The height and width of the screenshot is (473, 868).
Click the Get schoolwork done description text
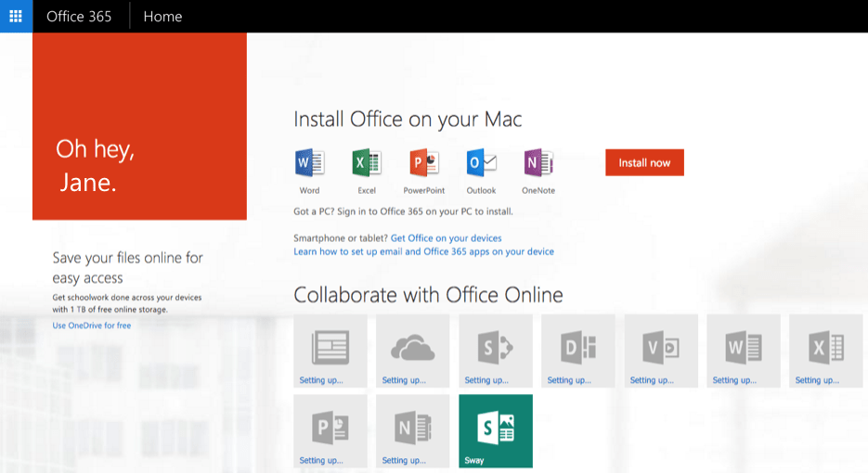click(x=127, y=303)
